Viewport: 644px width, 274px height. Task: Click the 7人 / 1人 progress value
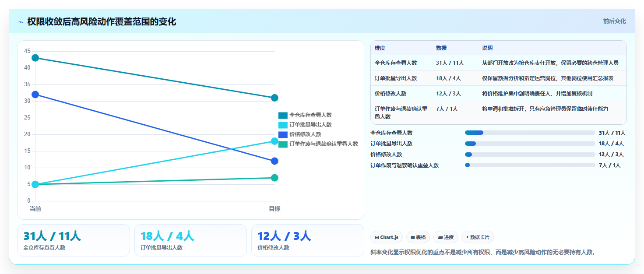(609, 165)
